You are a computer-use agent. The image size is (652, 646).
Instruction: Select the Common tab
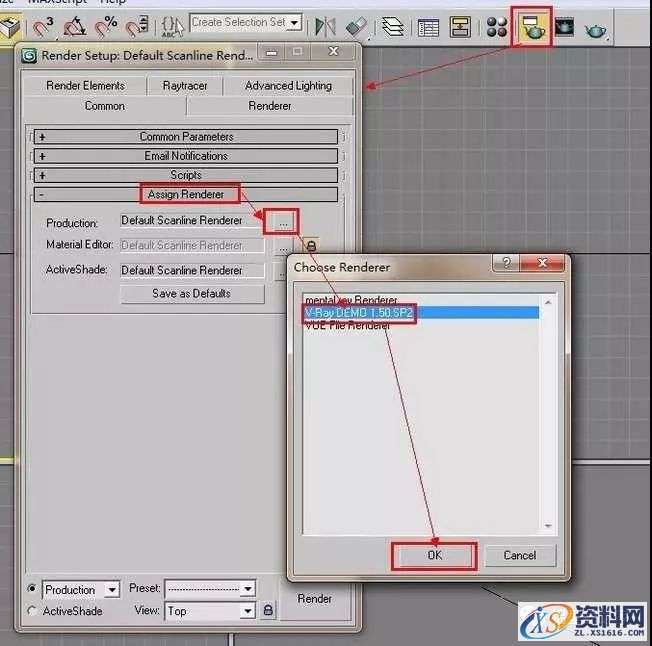tap(105, 106)
